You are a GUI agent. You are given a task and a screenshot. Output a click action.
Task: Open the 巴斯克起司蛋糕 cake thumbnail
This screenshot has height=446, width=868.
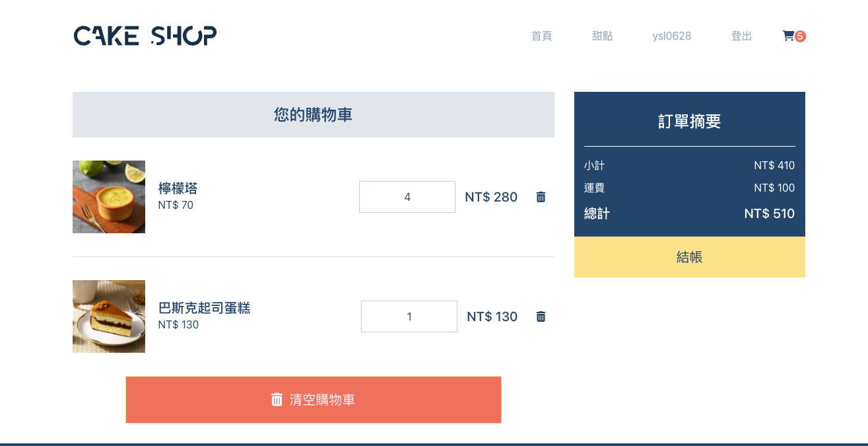coord(109,316)
